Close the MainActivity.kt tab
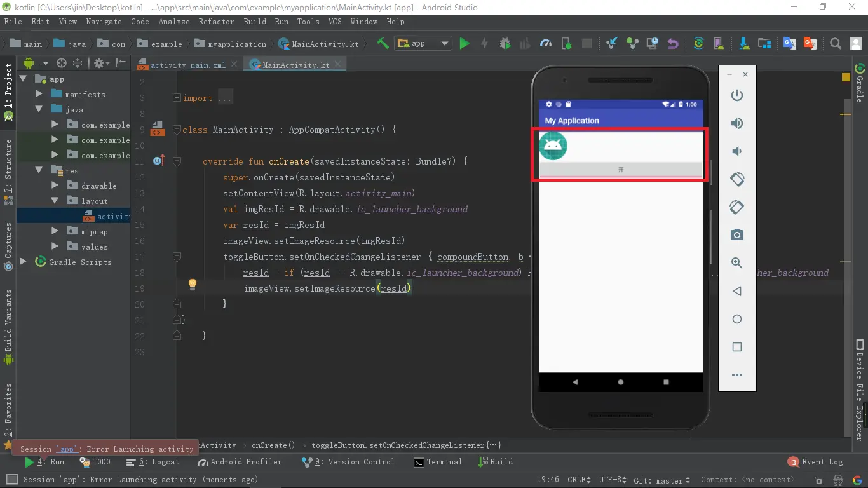The image size is (868, 488). tap(339, 64)
